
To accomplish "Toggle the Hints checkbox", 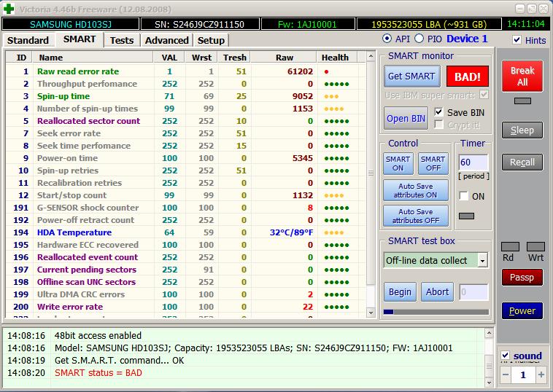I will [x=517, y=40].
